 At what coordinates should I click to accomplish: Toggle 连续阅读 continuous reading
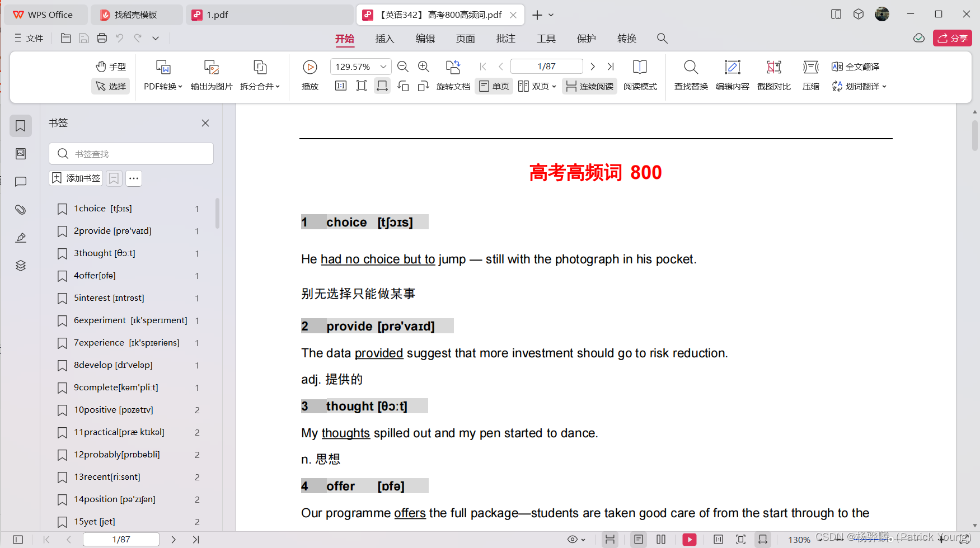(x=590, y=86)
